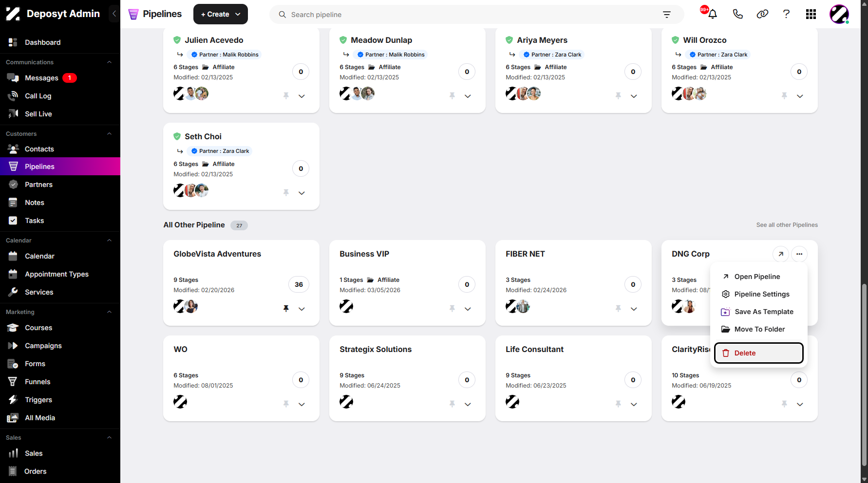Unpin the GlobeVista Adventures pipeline
The height and width of the screenshot is (483, 868).
click(286, 308)
